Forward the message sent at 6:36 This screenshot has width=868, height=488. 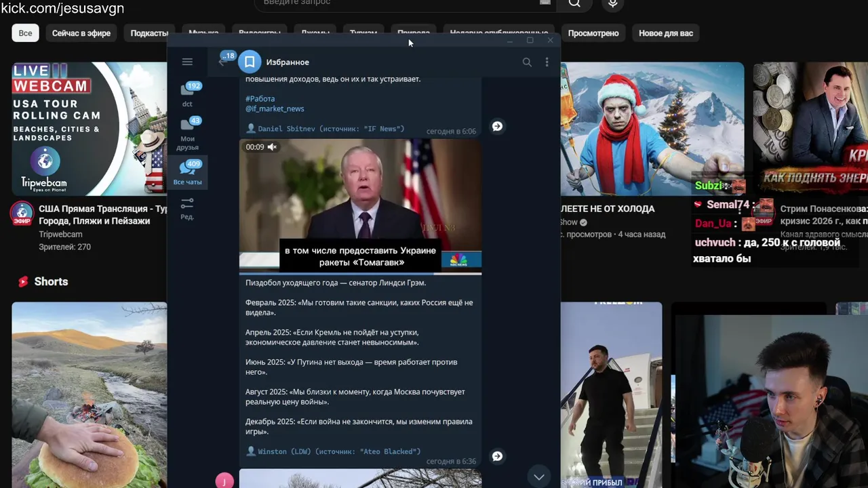pyautogui.click(x=497, y=456)
